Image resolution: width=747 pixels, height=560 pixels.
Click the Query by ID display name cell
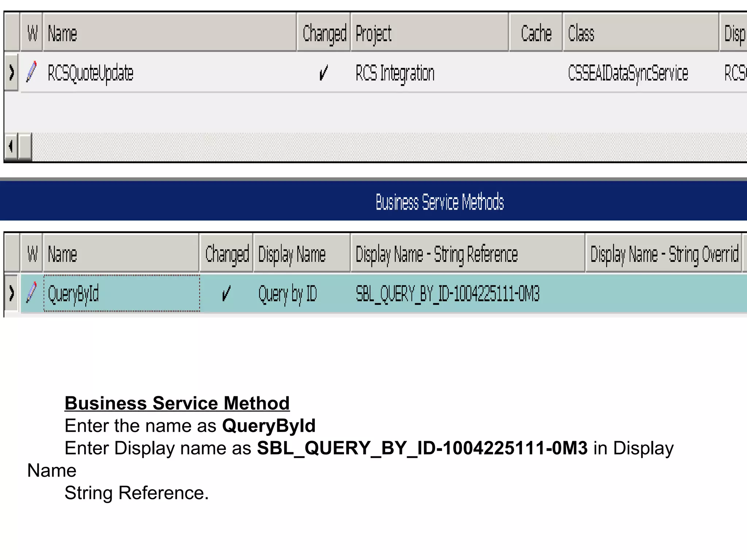pos(302,293)
